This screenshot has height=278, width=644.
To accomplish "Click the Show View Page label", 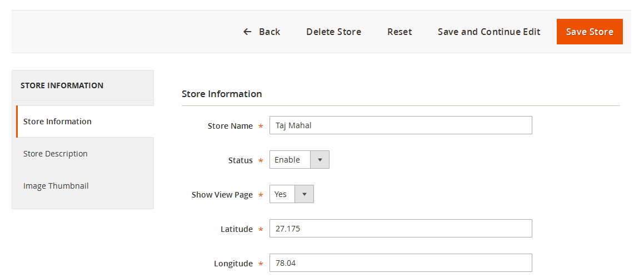I will click(x=222, y=195).
